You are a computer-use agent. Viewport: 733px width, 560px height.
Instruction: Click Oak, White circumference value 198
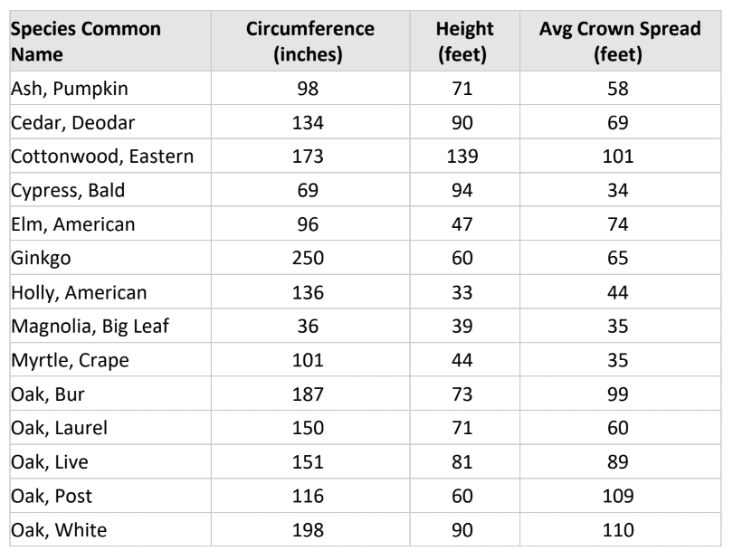(x=310, y=530)
